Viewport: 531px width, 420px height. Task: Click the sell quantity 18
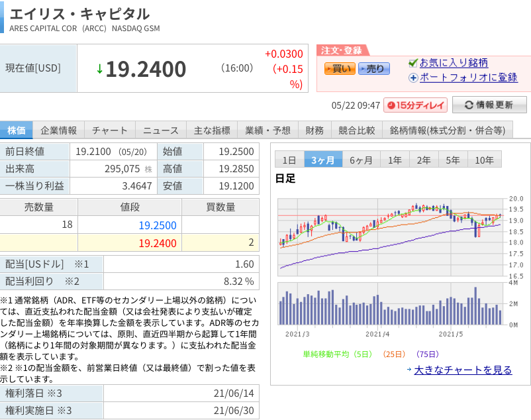[67, 225]
